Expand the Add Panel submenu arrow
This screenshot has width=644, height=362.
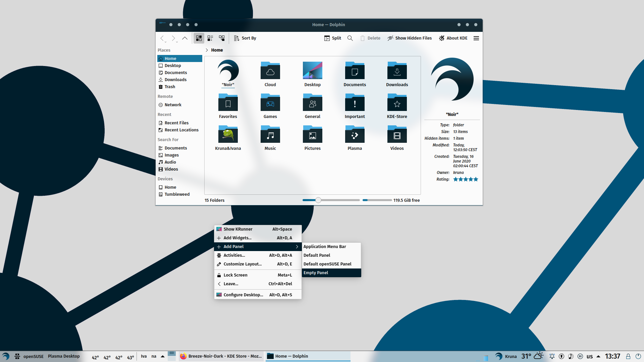pyautogui.click(x=297, y=247)
